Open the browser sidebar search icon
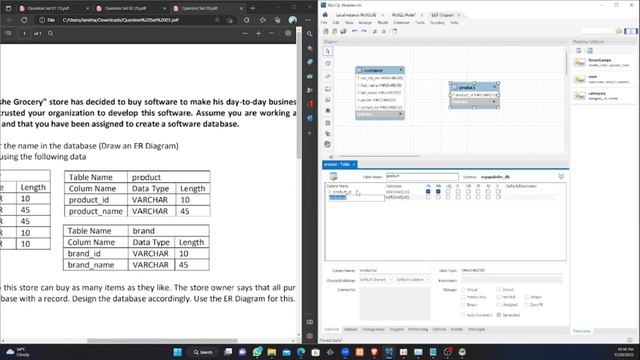 coord(310,34)
